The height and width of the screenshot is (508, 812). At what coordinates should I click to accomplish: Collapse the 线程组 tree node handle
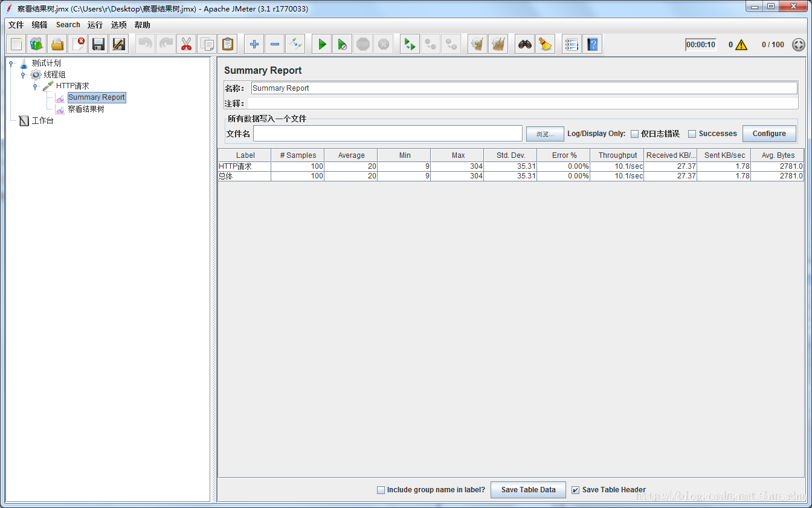(23, 74)
